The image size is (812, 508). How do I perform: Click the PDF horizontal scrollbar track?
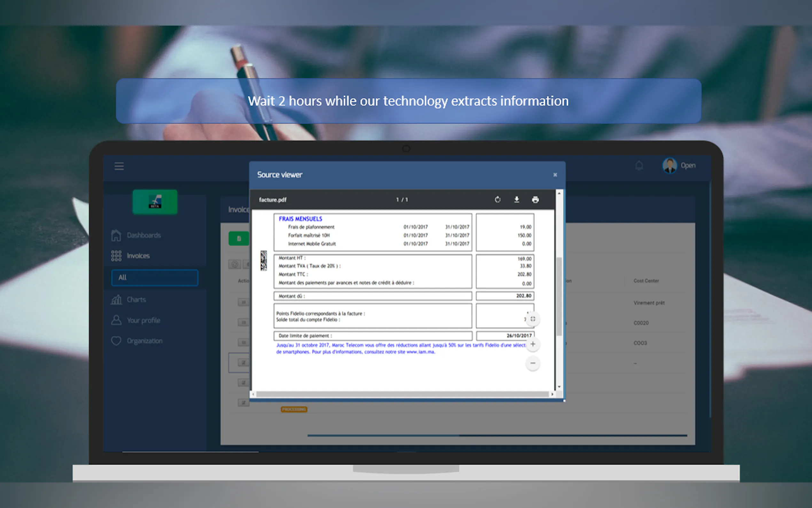pos(402,394)
